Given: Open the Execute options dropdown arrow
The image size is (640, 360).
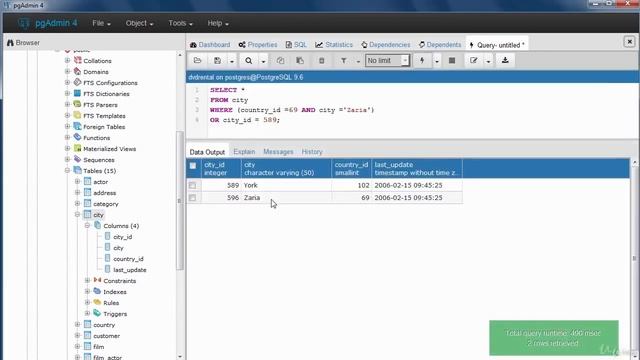Looking at the screenshot, I should [437, 61].
